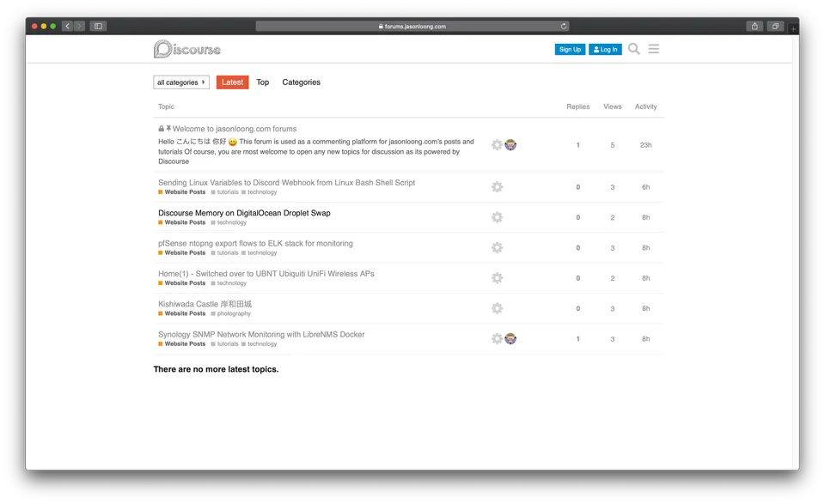Click Website Posts category under Discord Webhook topic
The image size is (825, 504).
click(181, 192)
